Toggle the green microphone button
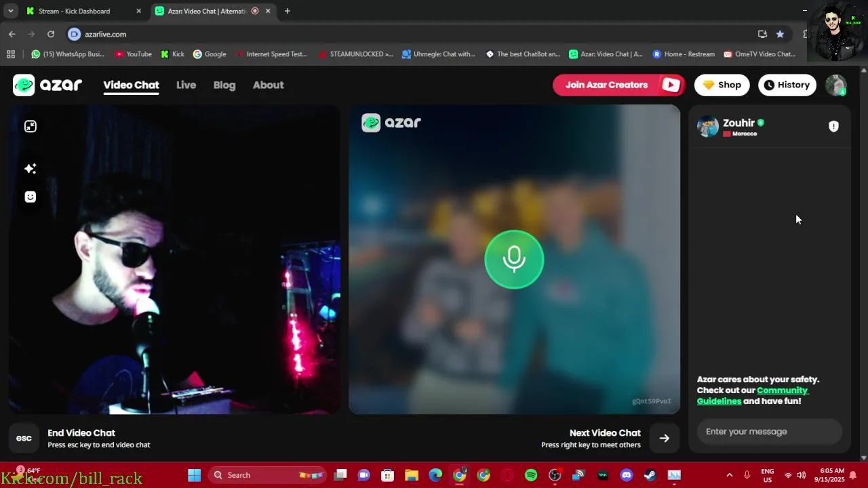 (x=514, y=259)
